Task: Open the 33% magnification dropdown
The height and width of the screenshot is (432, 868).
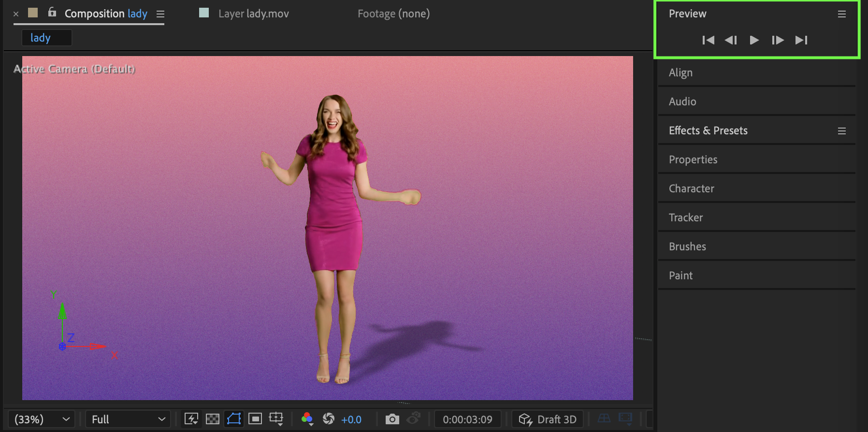Action: pyautogui.click(x=42, y=419)
